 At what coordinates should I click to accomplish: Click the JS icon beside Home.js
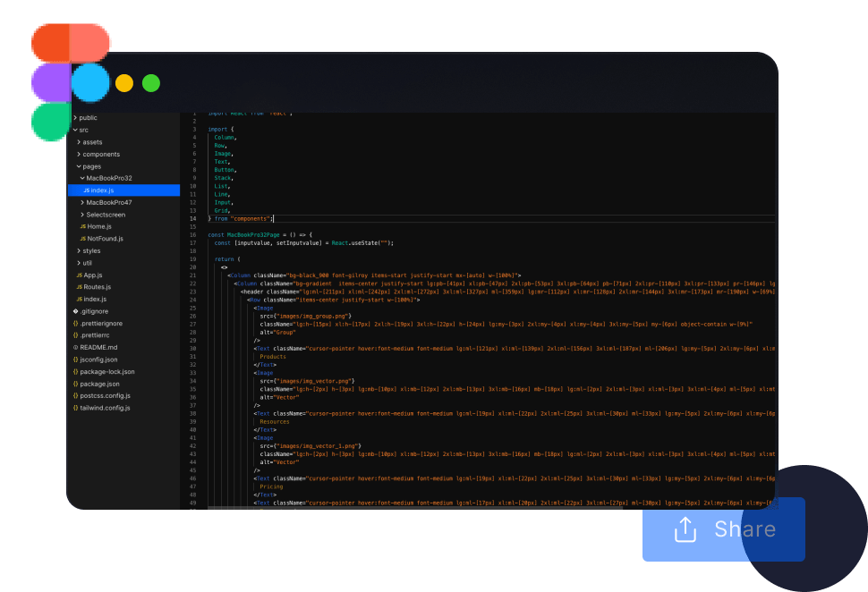tap(83, 227)
